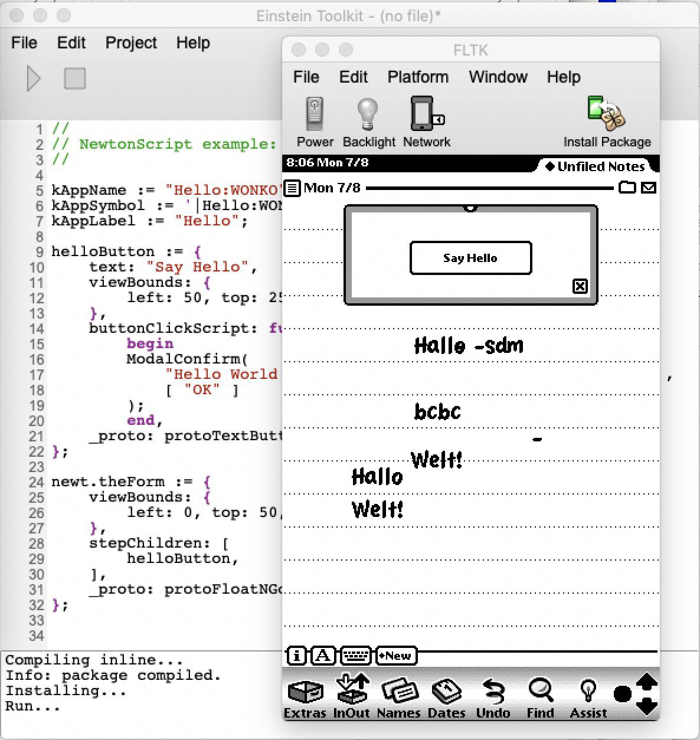Open the Names card file icon

click(x=398, y=692)
